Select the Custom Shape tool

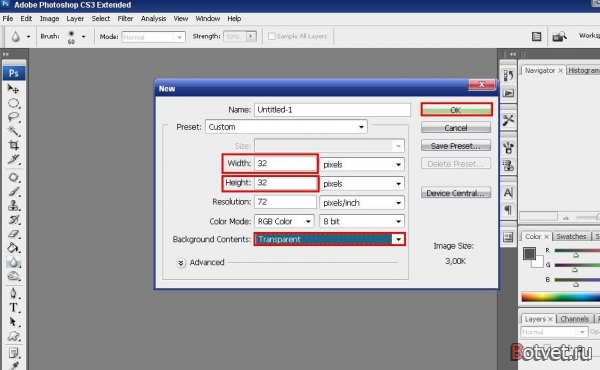(x=13, y=336)
